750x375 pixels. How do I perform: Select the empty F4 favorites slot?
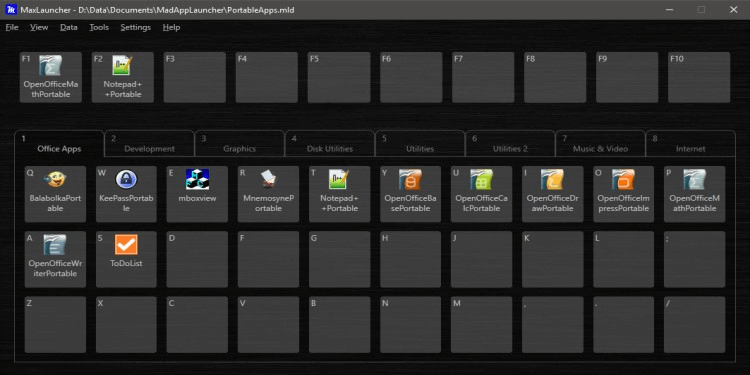(x=267, y=77)
